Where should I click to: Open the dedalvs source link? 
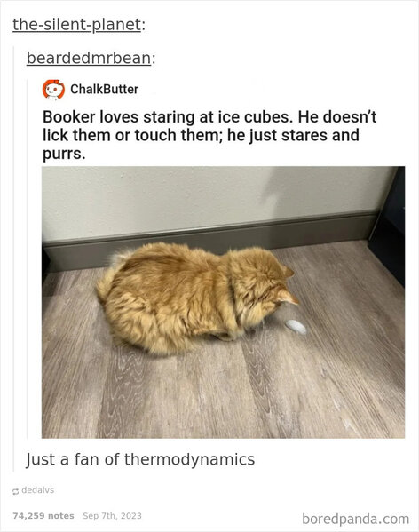click(x=37, y=490)
